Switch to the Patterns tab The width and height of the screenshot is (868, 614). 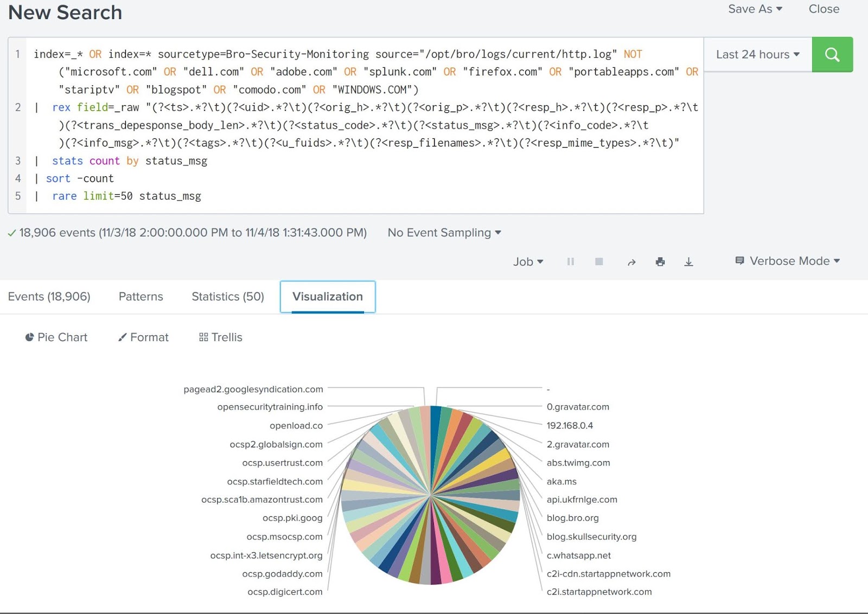coord(141,297)
